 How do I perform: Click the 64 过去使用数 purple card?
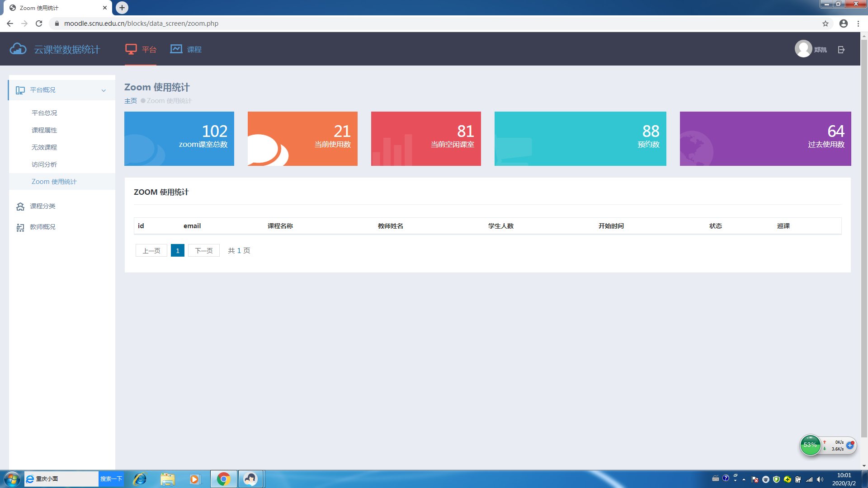pos(765,139)
